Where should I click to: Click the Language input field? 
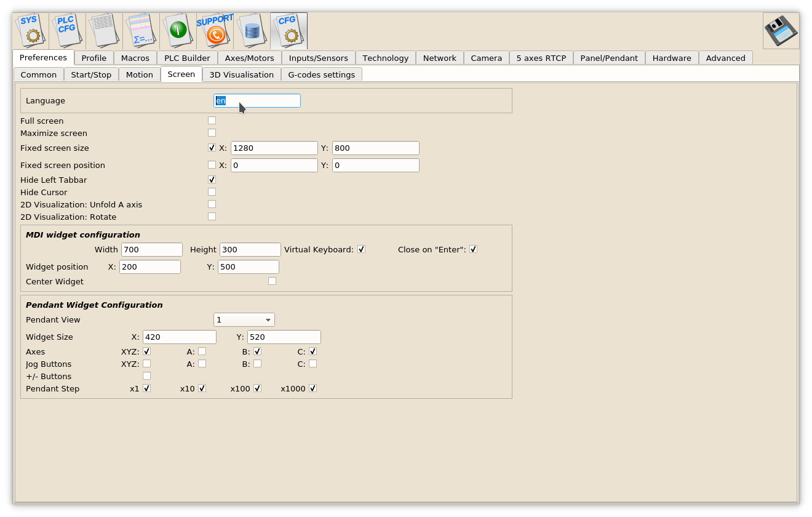(257, 101)
